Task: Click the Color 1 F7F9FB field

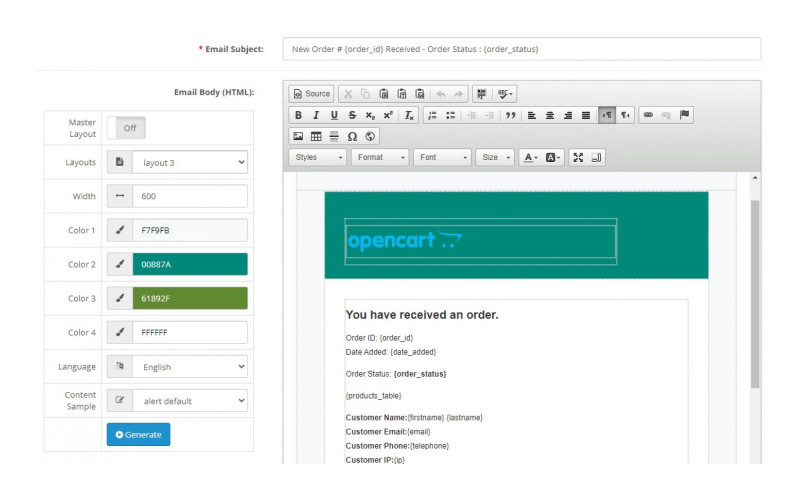Action: (x=190, y=231)
